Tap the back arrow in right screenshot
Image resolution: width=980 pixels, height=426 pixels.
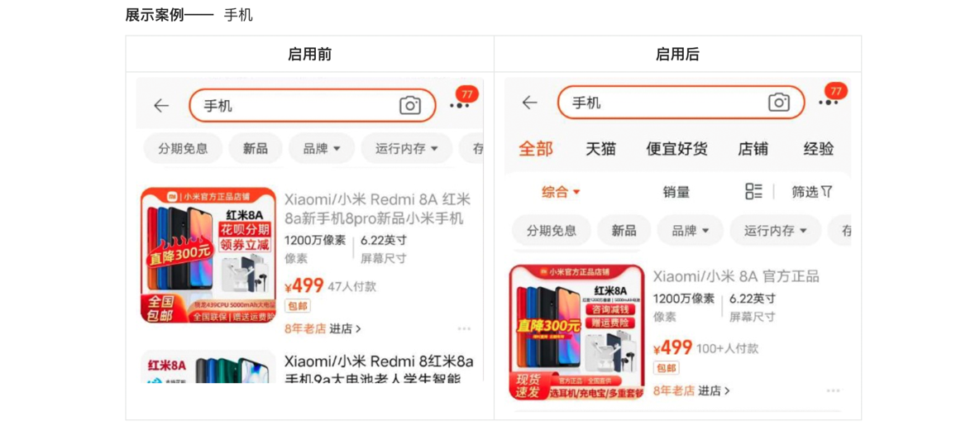(x=529, y=103)
